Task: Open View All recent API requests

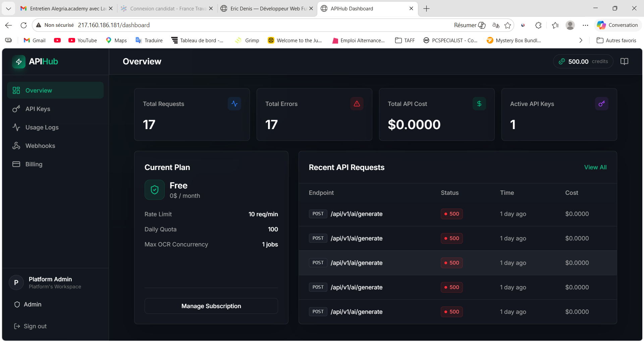Action: [x=595, y=167]
